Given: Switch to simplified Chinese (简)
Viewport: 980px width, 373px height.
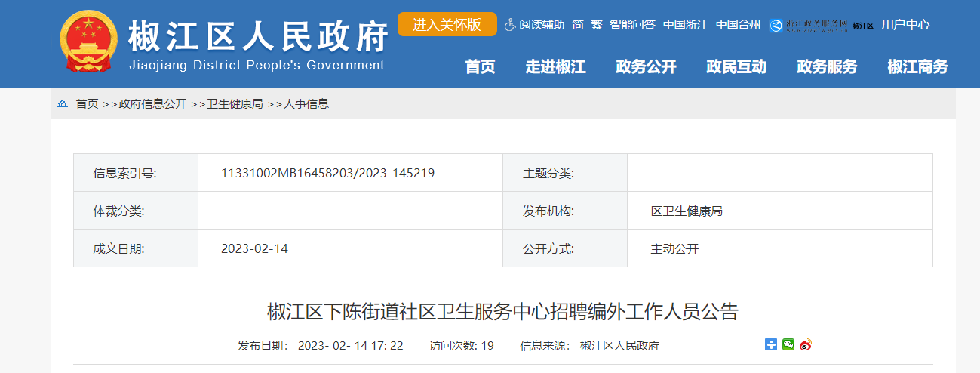Looking at the screenshot, I should pyautogui.click(x=578, y=24).
